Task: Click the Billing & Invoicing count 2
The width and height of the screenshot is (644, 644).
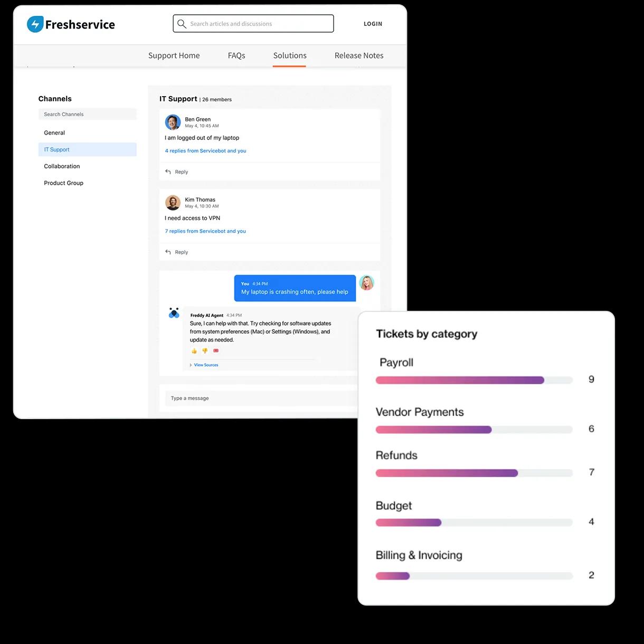Action: (591, 575)
